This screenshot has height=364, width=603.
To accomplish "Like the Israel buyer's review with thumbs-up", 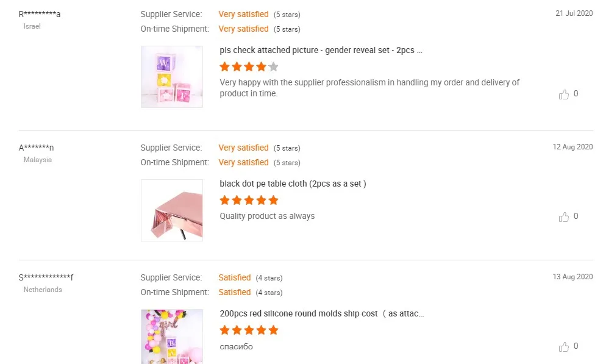I will [x=564, y=95].
